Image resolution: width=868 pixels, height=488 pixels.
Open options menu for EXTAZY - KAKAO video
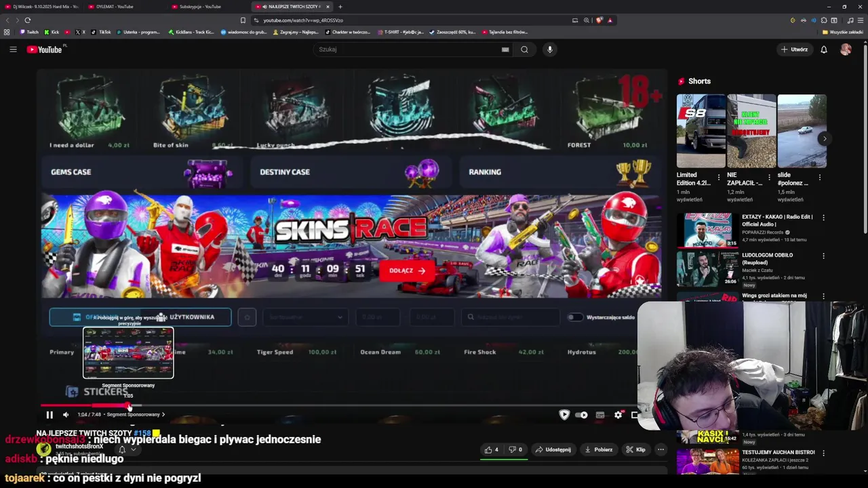click(823, 218)
